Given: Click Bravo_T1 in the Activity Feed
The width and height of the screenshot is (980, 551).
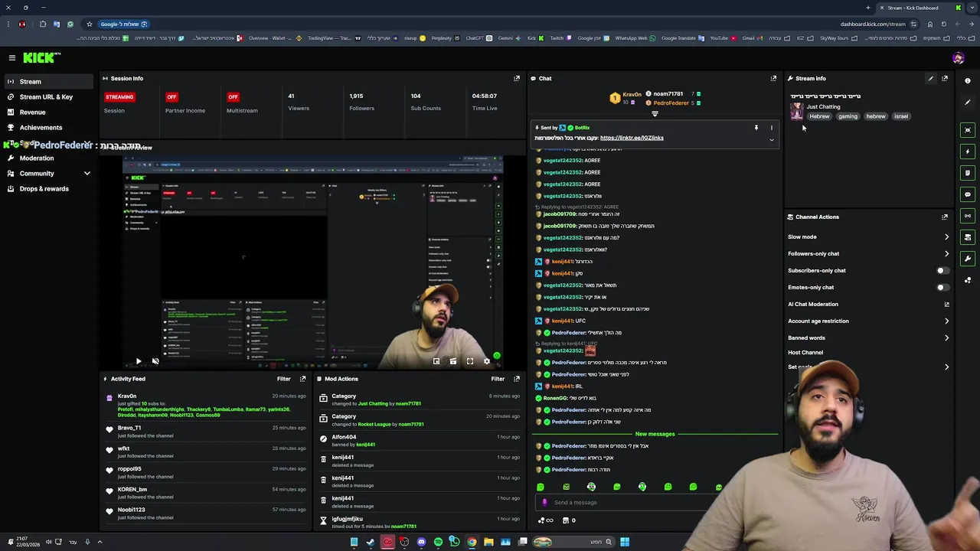Looking at the screenshot, I should [x=129, y=429].
